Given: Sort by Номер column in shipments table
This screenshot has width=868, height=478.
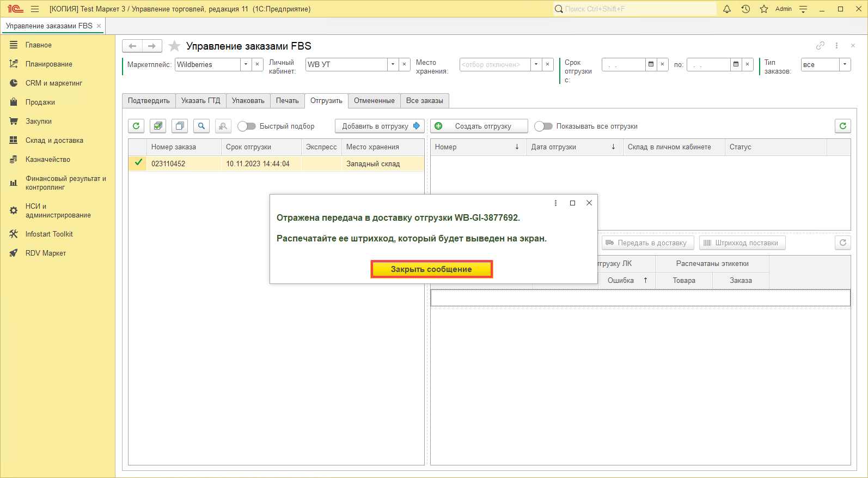Looking at the screenshot, I should [479, 147].
